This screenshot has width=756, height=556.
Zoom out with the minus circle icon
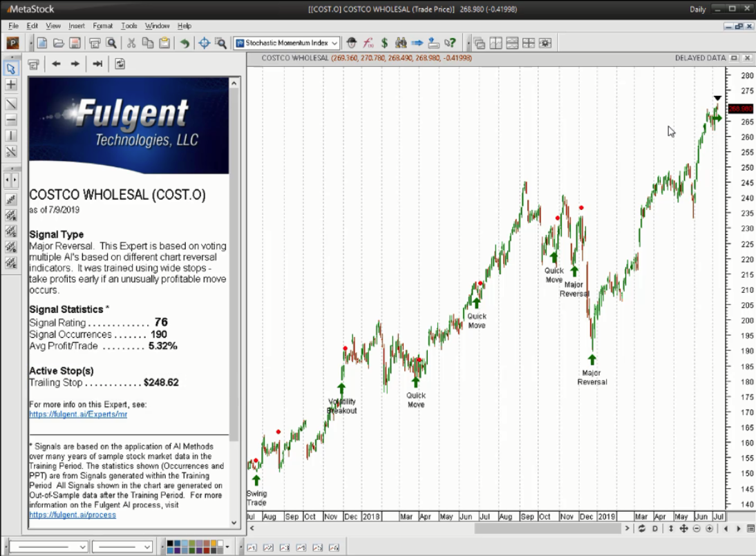696,528
